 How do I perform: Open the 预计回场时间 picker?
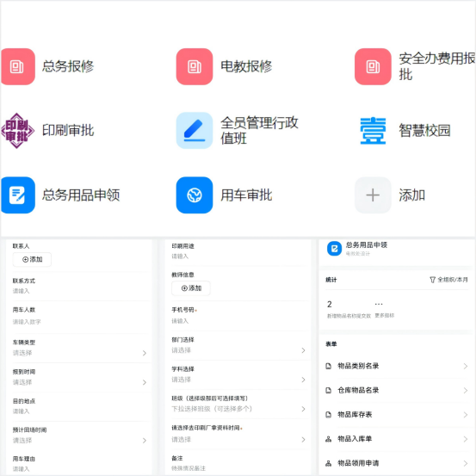coord(79,436)
